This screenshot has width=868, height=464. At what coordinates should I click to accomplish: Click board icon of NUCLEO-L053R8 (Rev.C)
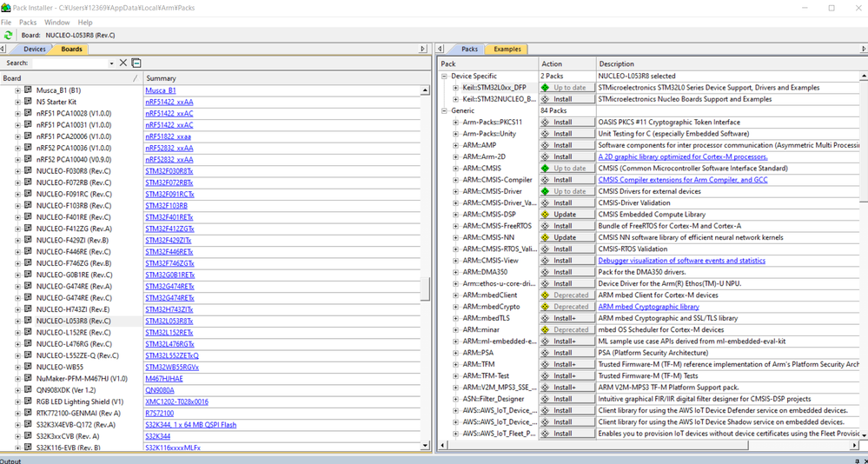tap(28, 321)
